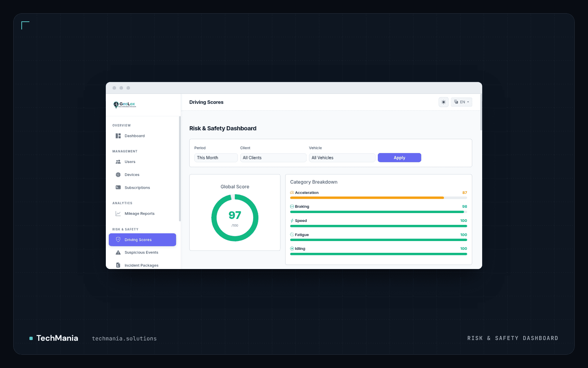588x368 pixels.
Task: Open Dashboard in the sidebar
Action: 142,136
